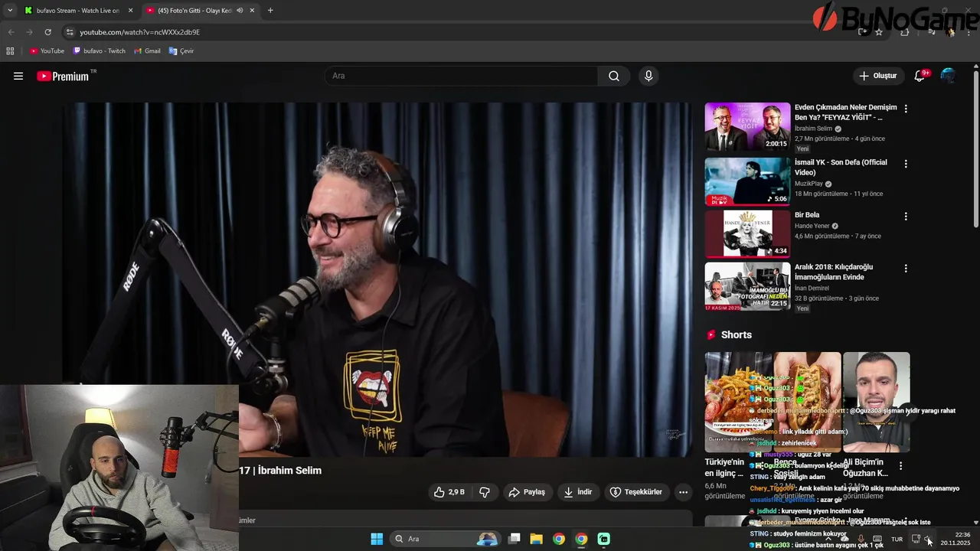Reload the page with the browser refresh icon
The image size is (980, 551).
47,32
